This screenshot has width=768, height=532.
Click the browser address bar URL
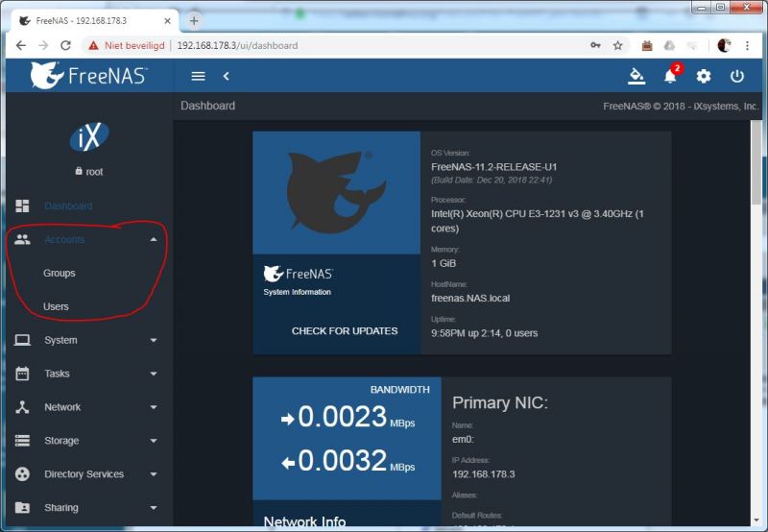pyautogui.click(x=237, y=45)
